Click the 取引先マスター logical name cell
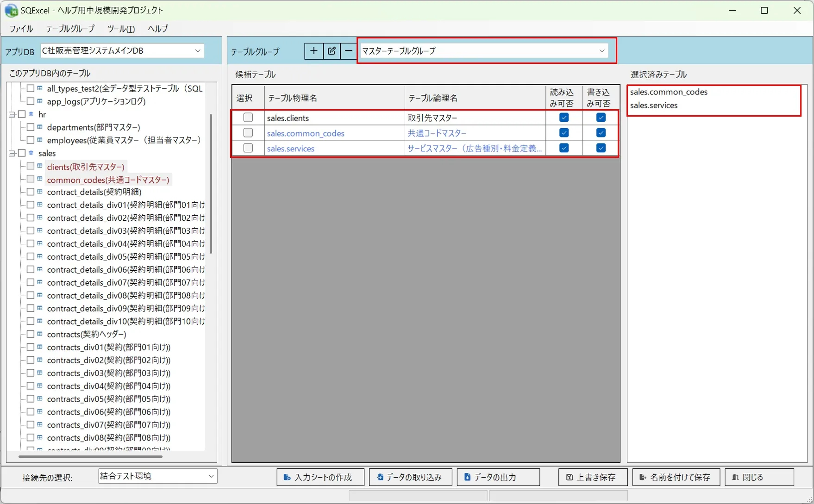 coord(475,118)
